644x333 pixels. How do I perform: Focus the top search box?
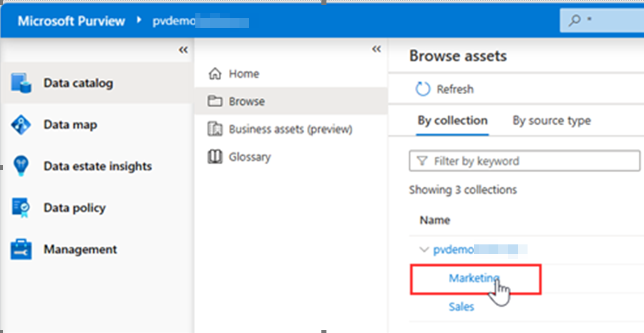coord(602,20)
